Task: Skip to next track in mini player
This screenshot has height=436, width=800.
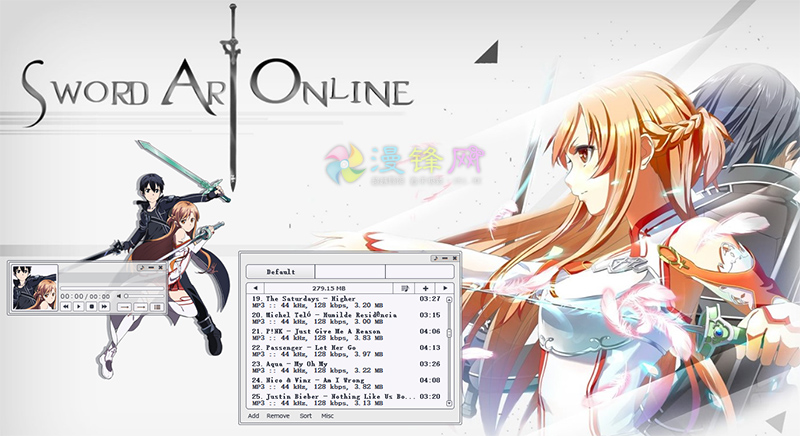Action: click(x=104, y=306)
